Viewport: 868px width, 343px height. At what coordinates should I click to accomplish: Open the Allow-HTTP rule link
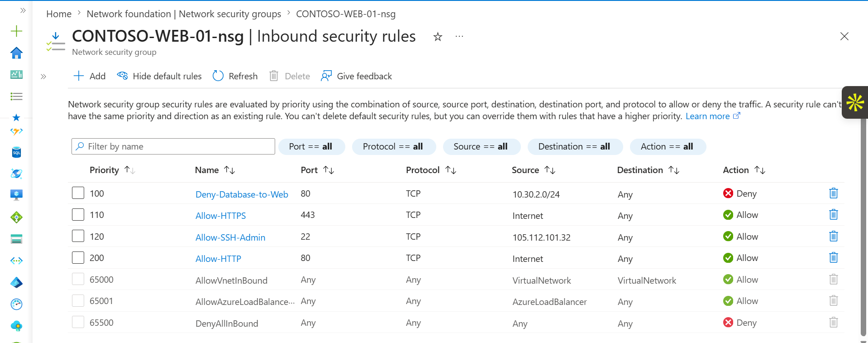click(x=218, y=259)
